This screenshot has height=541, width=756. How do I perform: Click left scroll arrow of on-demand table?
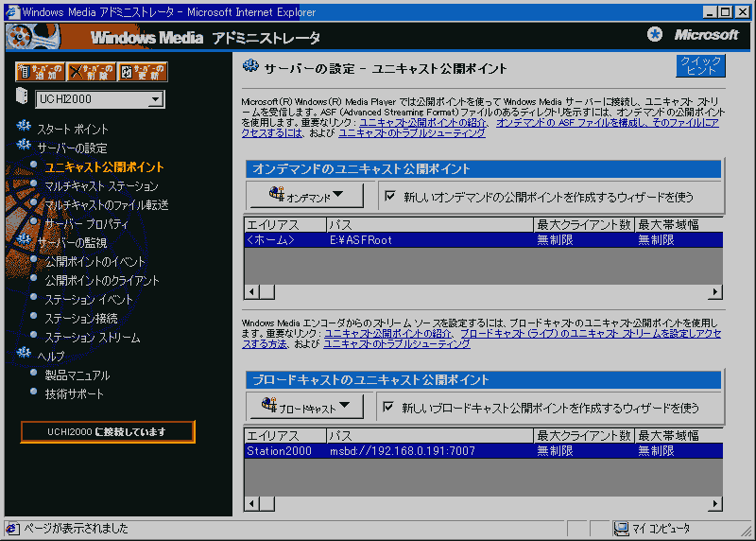pos(251,291)
